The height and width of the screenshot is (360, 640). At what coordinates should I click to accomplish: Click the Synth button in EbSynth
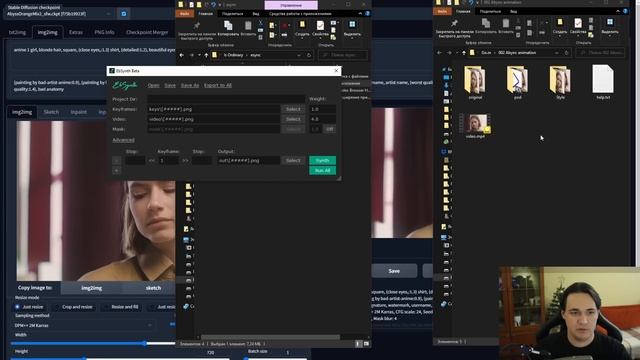click(x=322, y=160)
